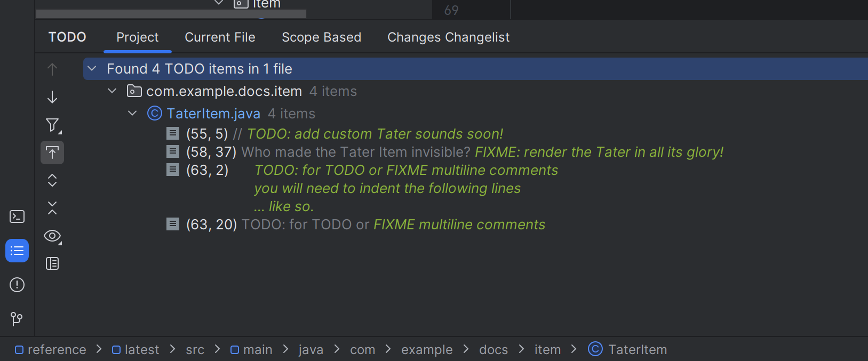Image resolution: width=868 pixels, height=361 pixels.
Task: Jump to next TODO occurrence with down arrow
Action: [x=52, y=97]
